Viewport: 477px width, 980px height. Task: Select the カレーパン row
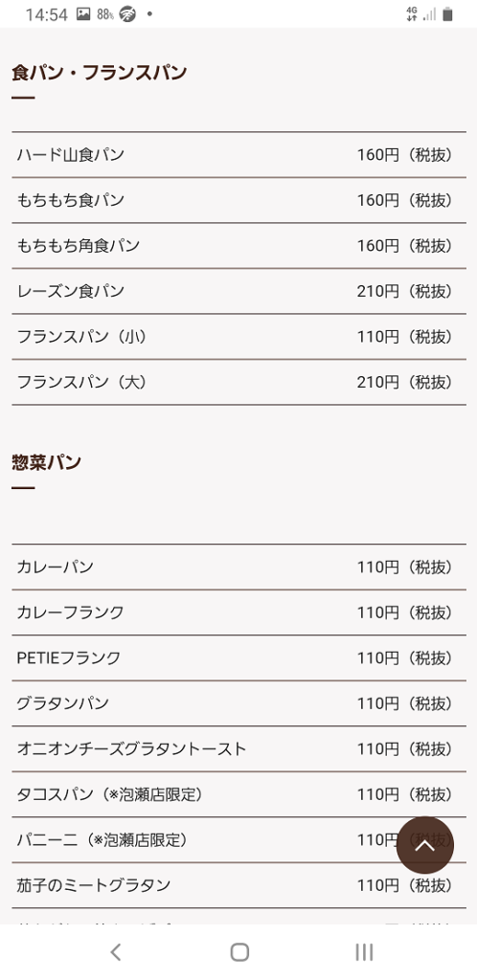238,567
